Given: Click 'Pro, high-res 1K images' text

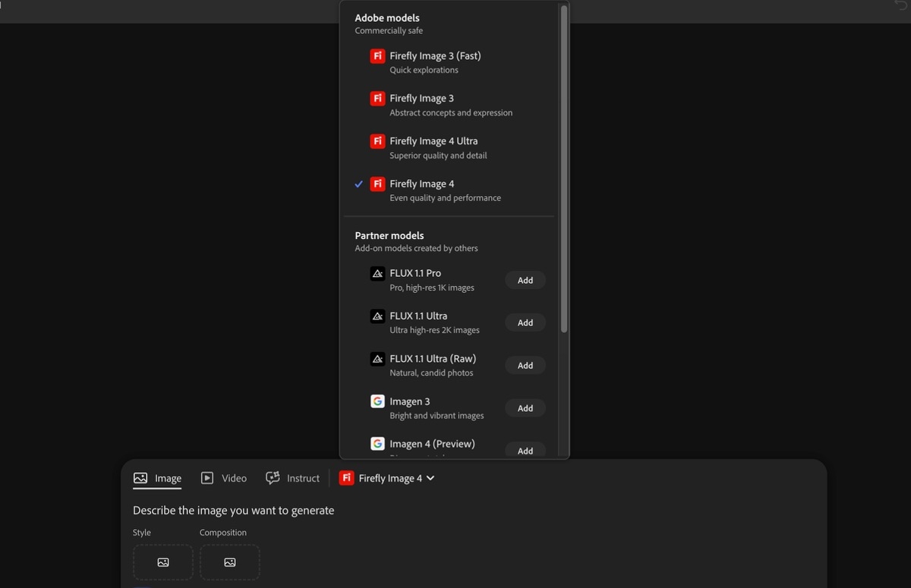Looking at the screenshot, I should [432, 288].
